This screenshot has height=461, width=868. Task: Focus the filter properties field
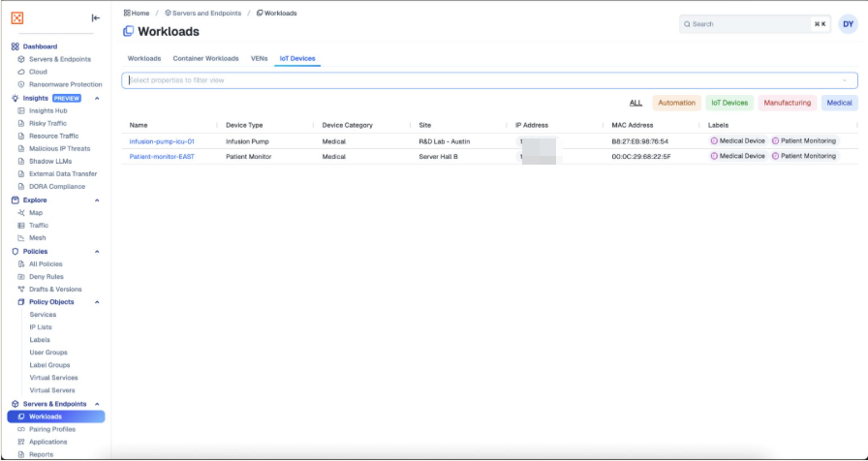click(489, 80)
